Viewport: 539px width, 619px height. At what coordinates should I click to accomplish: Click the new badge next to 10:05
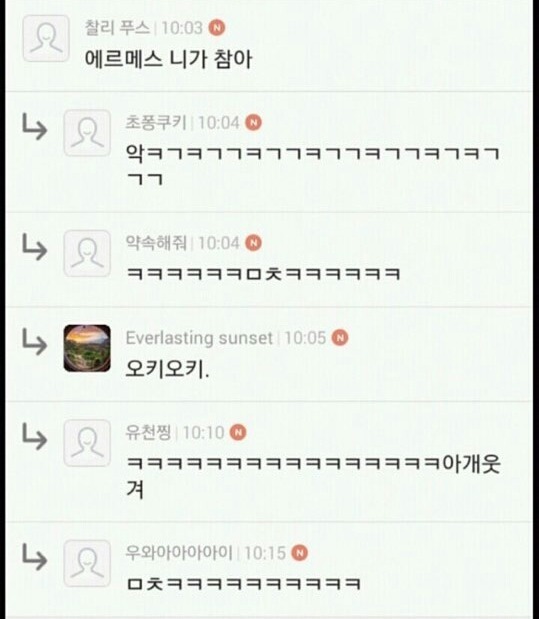point(340,338)
